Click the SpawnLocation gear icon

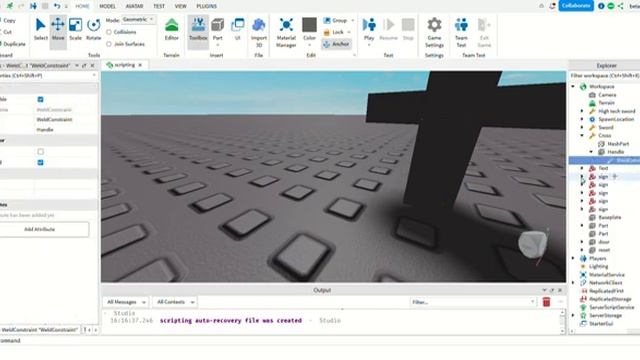[x=592, y=119]
